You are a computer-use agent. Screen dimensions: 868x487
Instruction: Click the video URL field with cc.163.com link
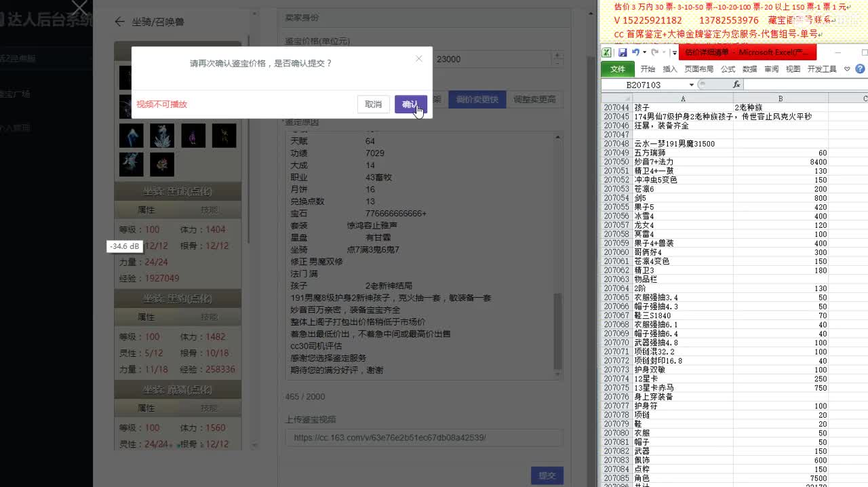point(424,437)
